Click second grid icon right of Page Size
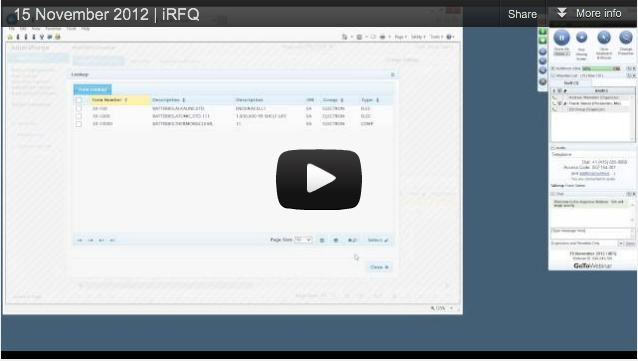This screenshot has width=638, height=361. [x=336, y=240]
